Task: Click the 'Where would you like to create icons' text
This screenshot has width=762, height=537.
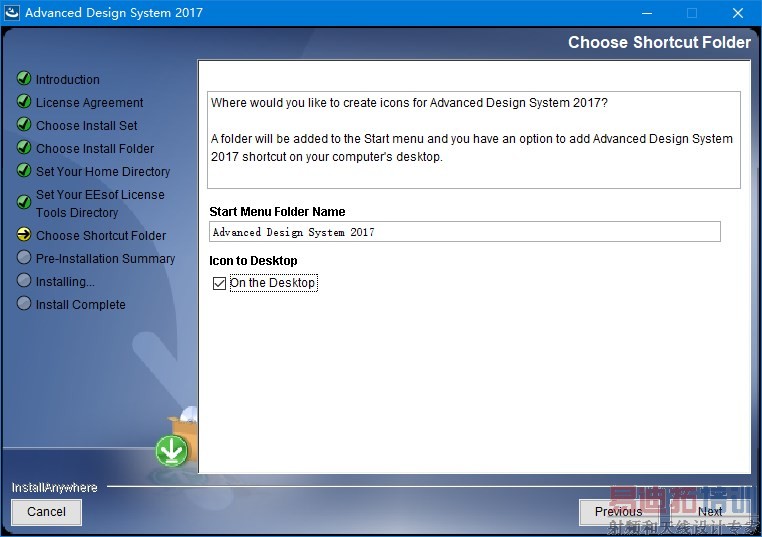Action: 409,103
